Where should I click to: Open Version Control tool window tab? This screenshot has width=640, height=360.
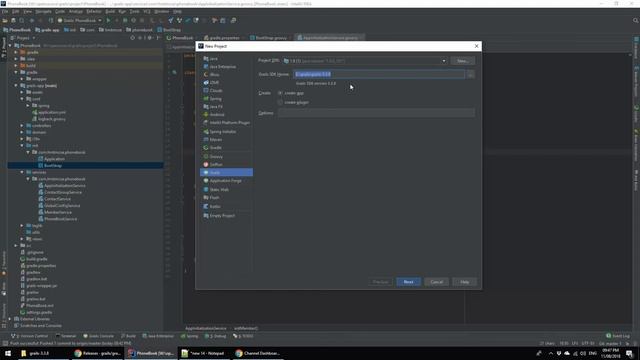tap(29, 336)
